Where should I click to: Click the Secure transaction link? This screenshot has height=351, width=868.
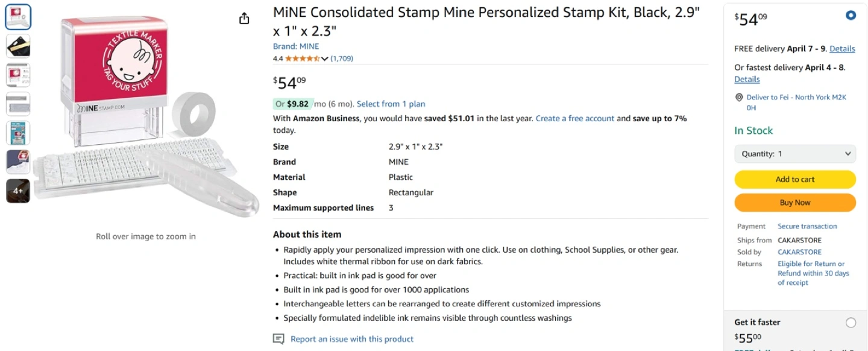[807, 226]
